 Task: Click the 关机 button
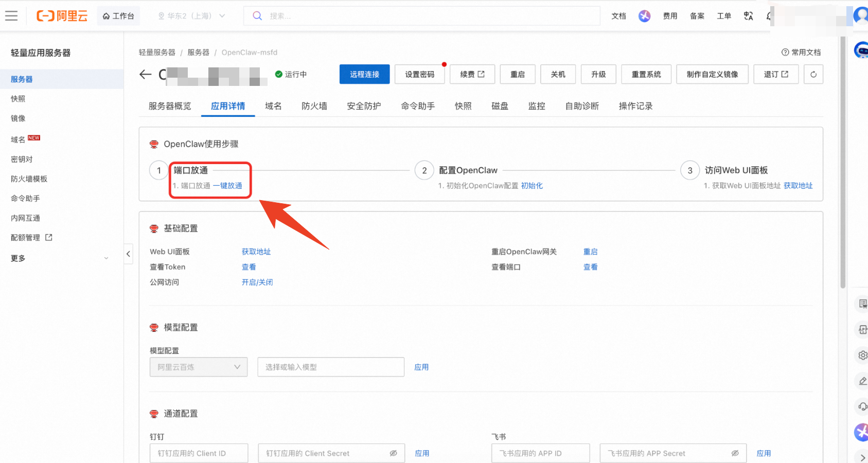click(x=558, y=74)
